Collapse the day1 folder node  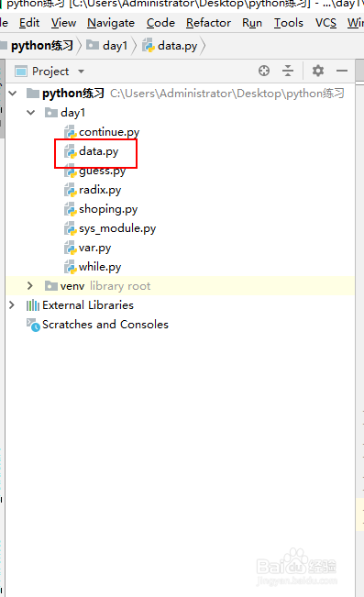tap(31, 112)
